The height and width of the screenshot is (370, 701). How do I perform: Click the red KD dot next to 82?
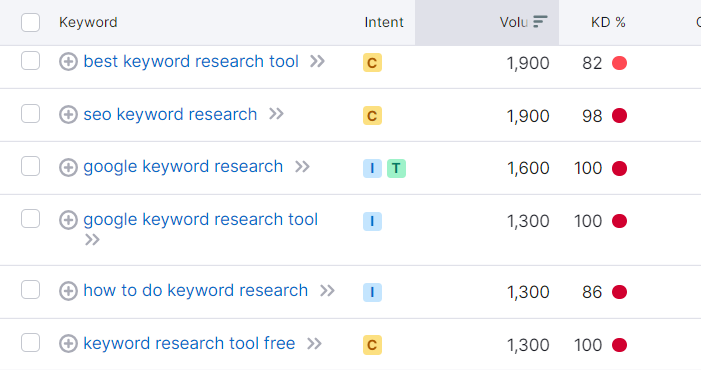619,63
